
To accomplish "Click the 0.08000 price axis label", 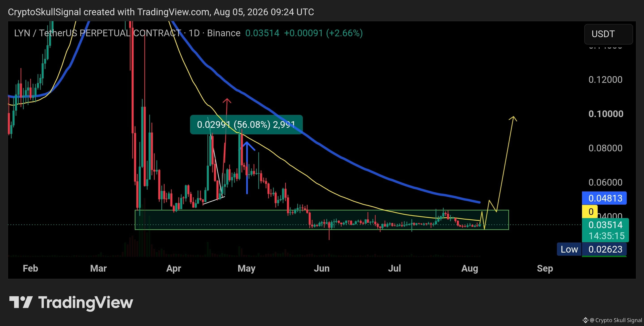I will tap(605, 148).
